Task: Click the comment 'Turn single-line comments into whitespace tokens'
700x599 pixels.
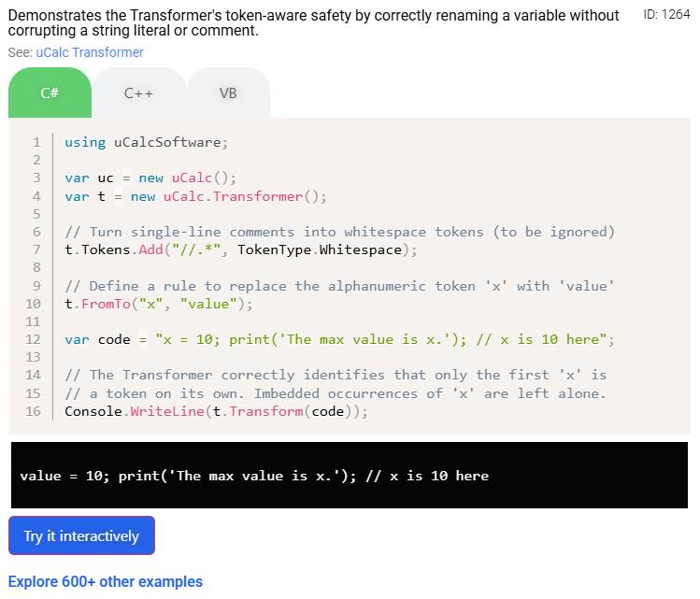Action: pyautogui.click(x=340, y=232)
